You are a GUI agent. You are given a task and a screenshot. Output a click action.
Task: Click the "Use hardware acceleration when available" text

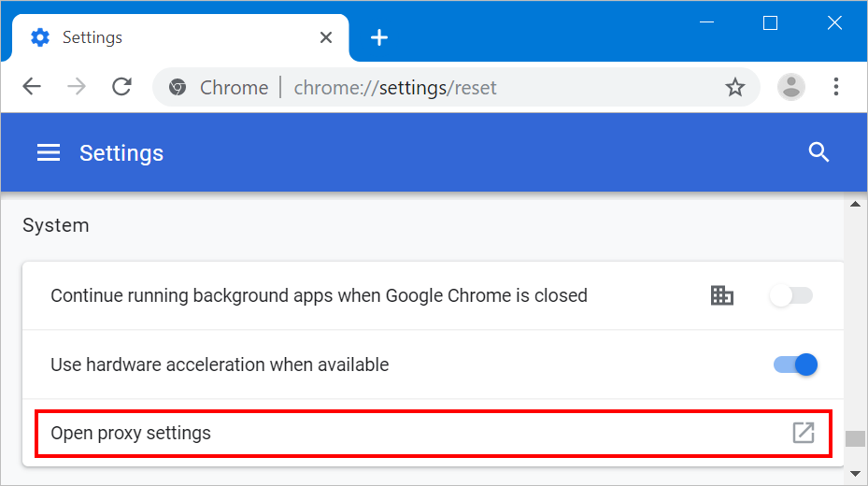tap(220, 364)
